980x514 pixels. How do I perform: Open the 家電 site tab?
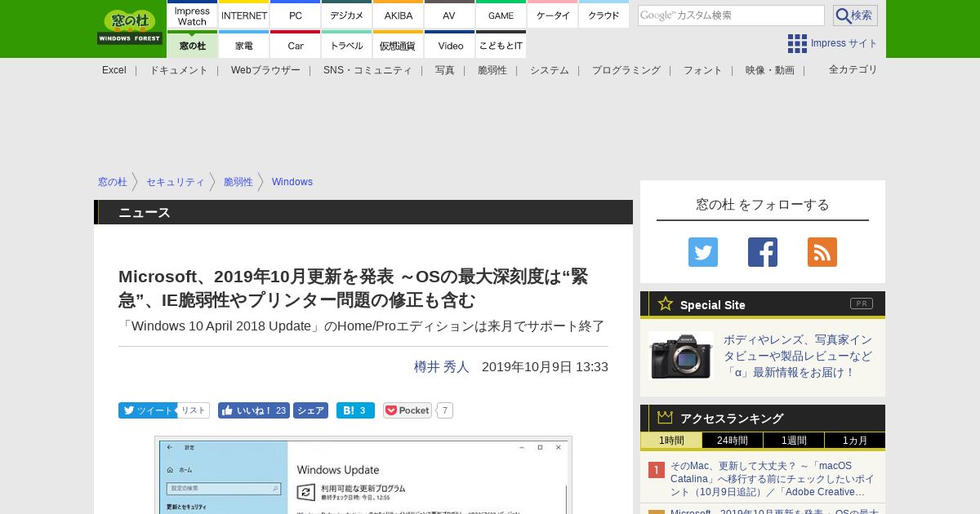point(244,45)
